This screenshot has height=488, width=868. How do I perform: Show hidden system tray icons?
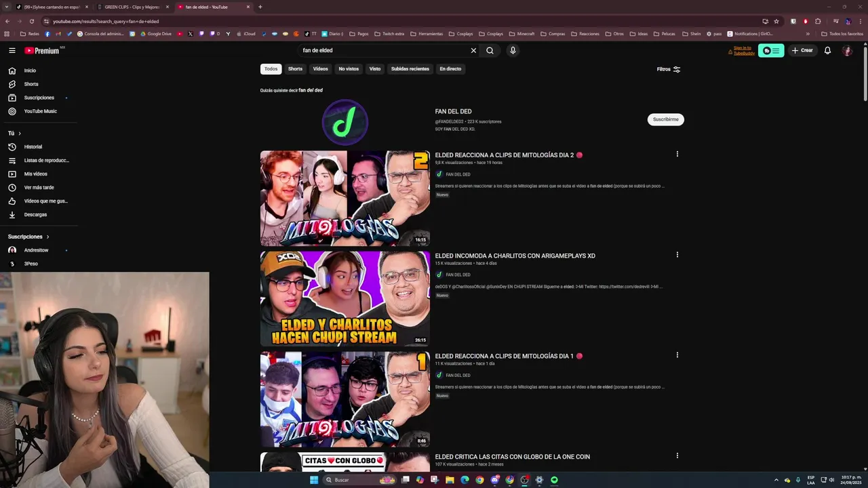click(x=776, y=480)
